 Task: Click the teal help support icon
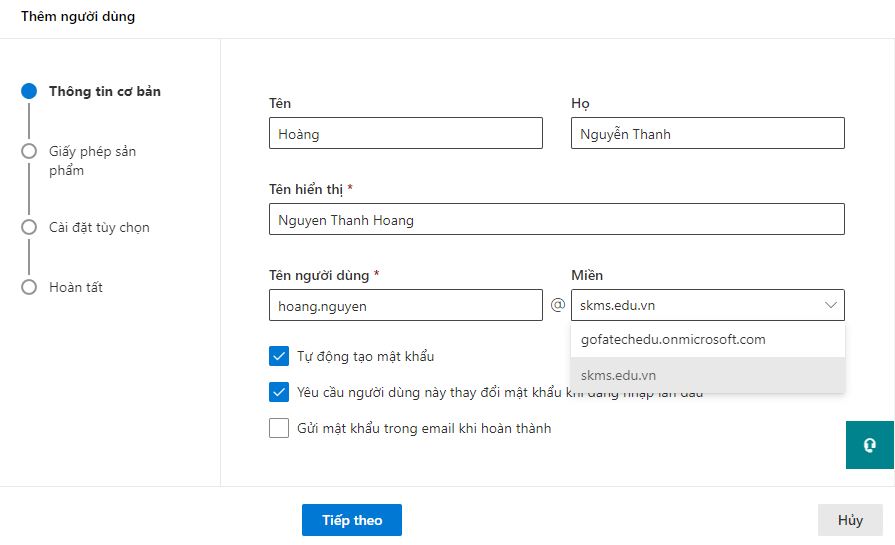[x=869, y=445]
